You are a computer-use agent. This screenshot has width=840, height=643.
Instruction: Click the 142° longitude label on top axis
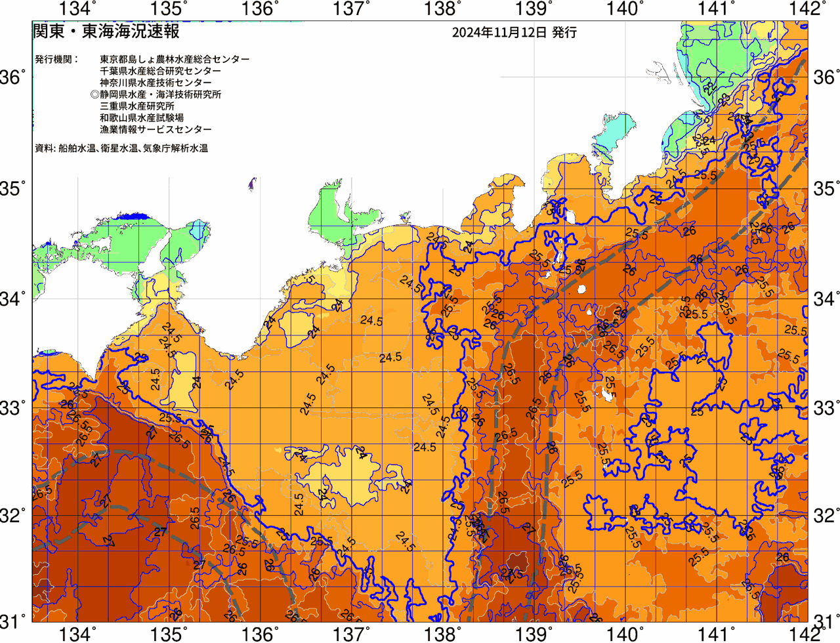(x=808, y=9)
